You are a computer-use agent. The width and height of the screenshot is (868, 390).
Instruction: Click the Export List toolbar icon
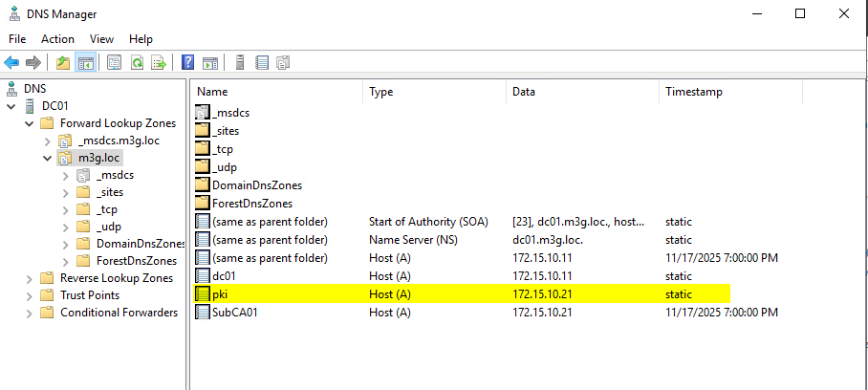click(159, 63)
